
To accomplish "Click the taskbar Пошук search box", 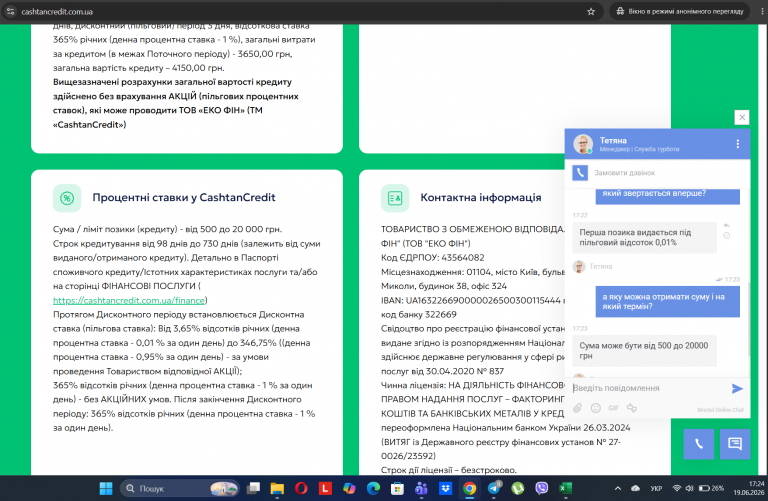I will tap(179, 488).
